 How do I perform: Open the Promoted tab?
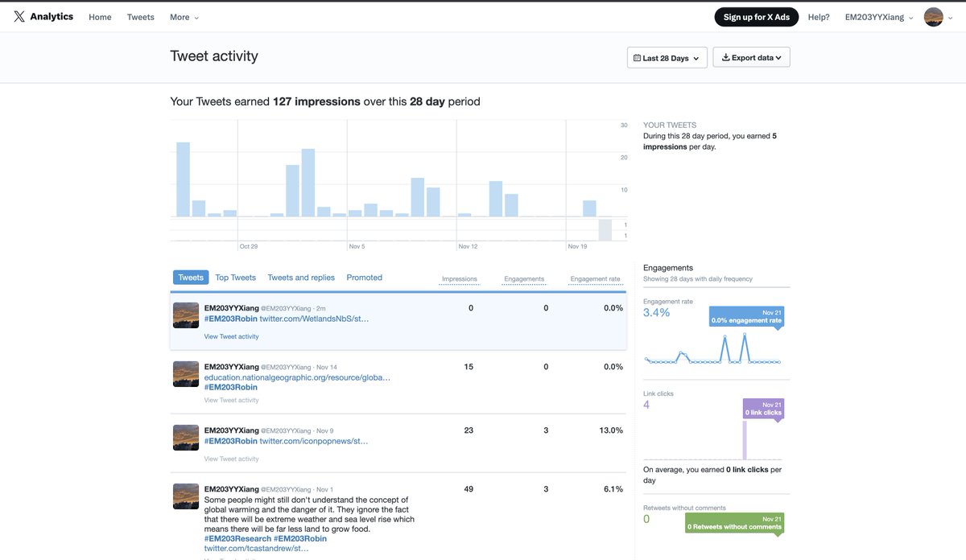click(x=365, y=278)
